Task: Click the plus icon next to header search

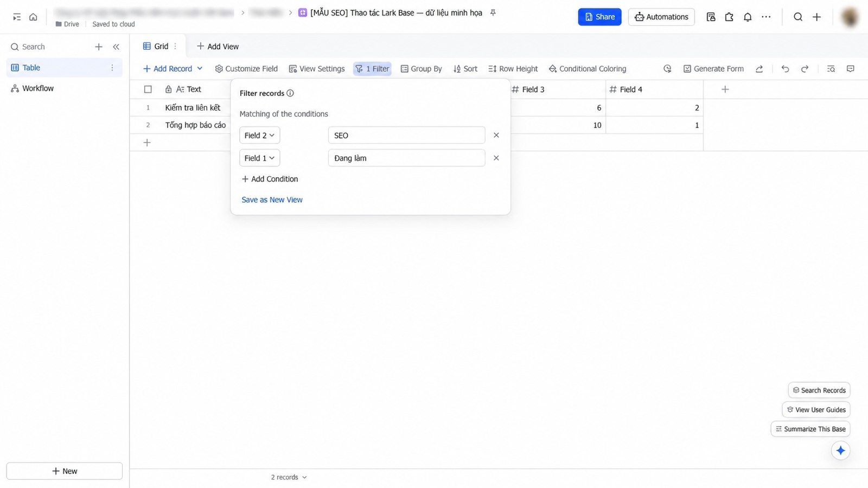Action: [x=816, y=17]
